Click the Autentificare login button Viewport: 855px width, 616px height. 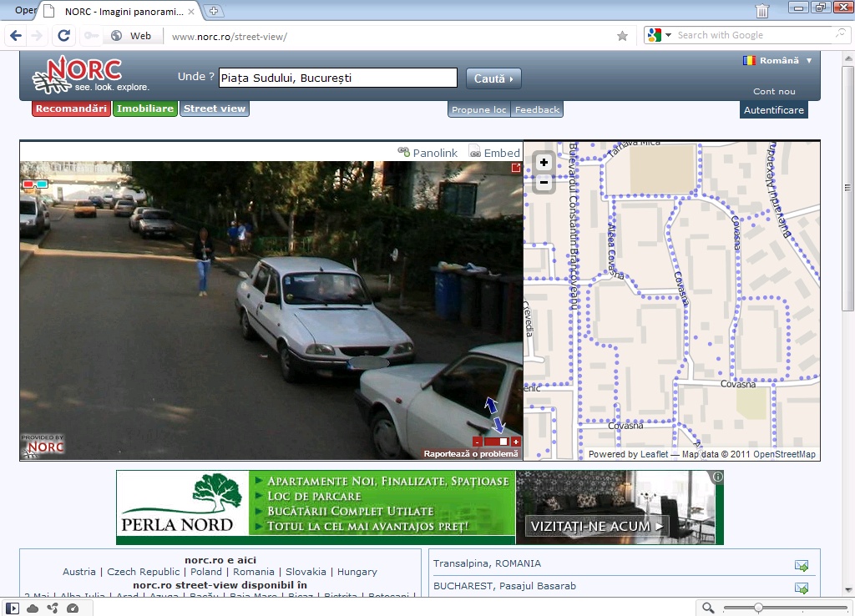tap(773, 110)
